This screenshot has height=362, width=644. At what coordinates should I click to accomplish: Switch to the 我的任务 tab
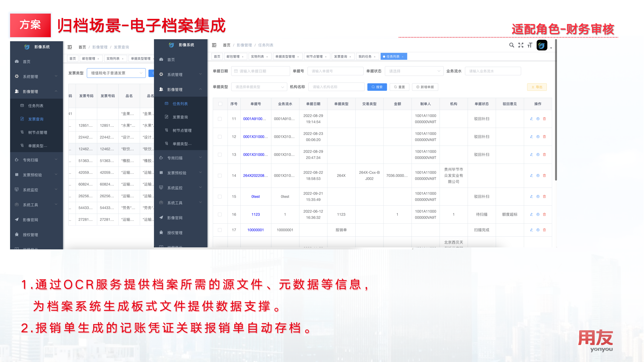365,57
